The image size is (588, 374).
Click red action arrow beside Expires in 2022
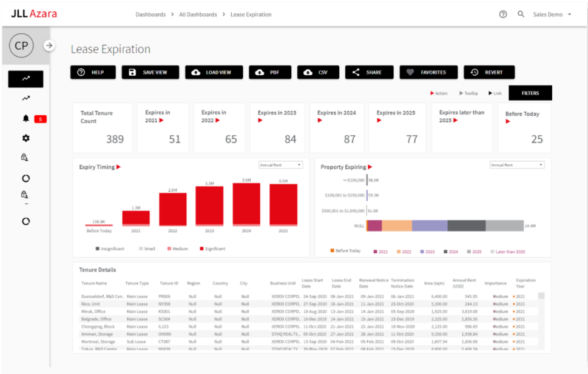(x=218, y=120)
